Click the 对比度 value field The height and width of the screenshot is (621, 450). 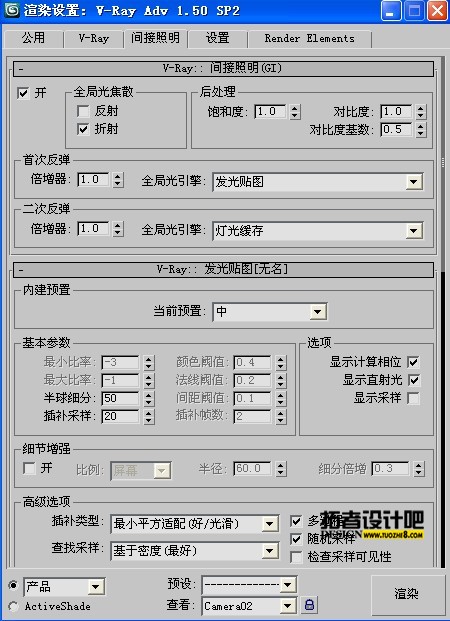(x=396, y=112)
